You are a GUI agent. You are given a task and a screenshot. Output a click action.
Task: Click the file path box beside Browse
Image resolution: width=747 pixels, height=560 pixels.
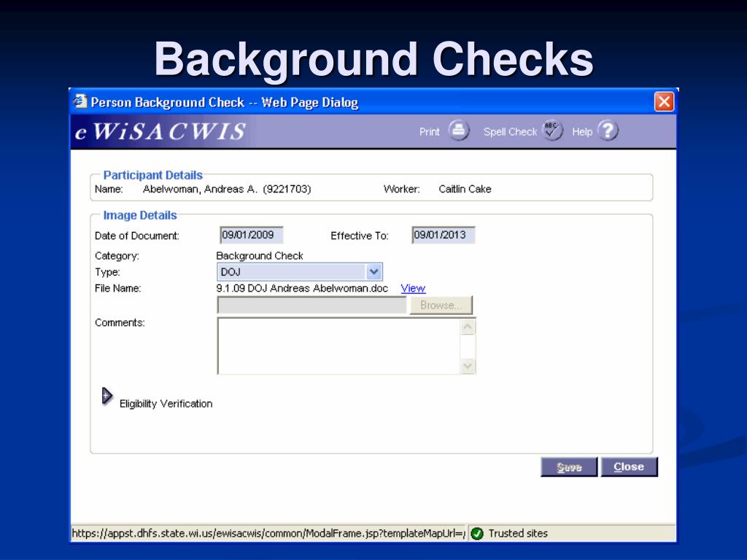pos(311,306)
